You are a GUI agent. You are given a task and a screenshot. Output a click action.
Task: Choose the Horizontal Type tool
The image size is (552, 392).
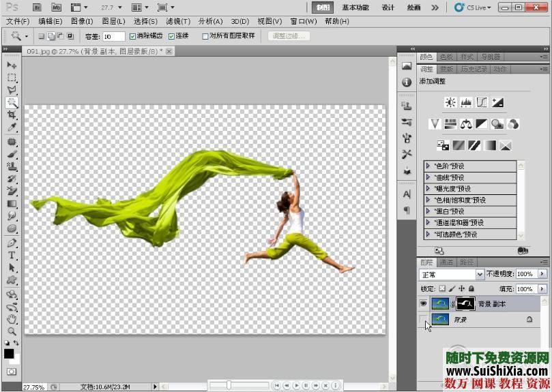tap(12, 255)
